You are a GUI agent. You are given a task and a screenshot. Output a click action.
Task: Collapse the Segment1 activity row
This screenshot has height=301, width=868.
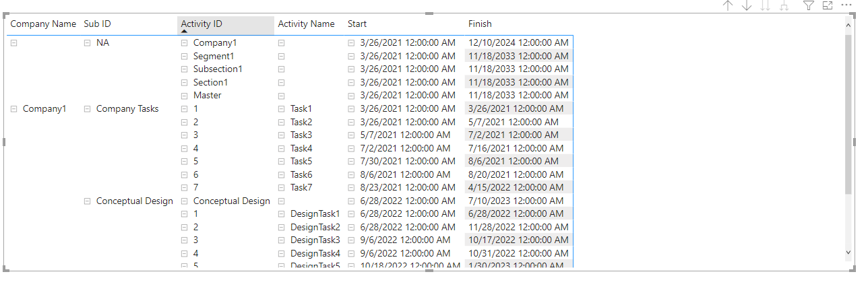184,56
